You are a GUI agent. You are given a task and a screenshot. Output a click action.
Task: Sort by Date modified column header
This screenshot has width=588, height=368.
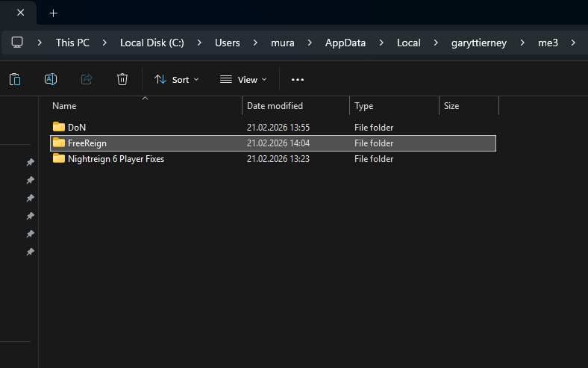coord(275,106)
